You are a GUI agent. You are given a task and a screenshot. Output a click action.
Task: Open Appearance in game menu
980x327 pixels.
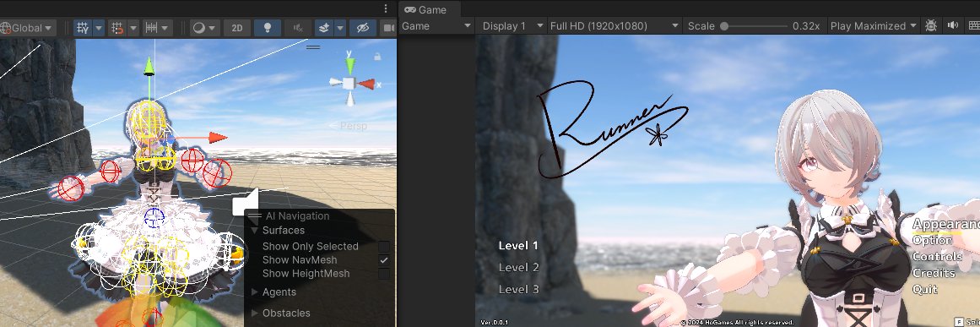point(945,225)
